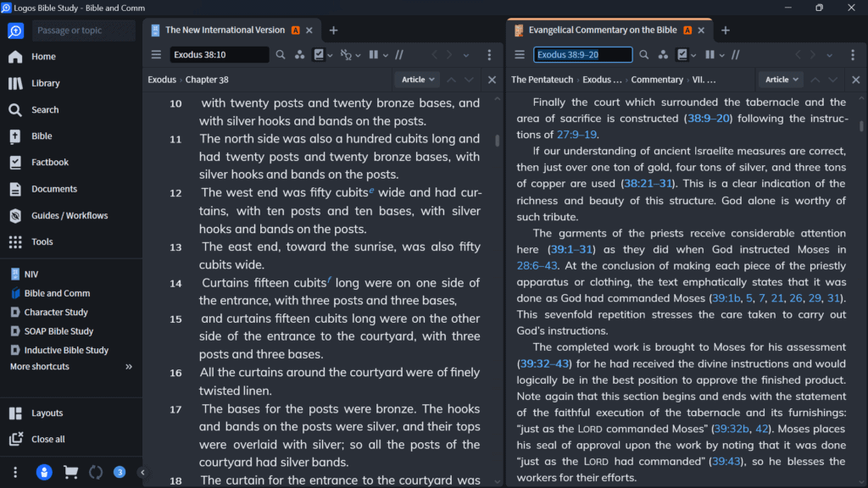Toggle visual filters in the NIV panel
Image resolution: width=868 pixels, height=488 pixels.
[320, 54]
